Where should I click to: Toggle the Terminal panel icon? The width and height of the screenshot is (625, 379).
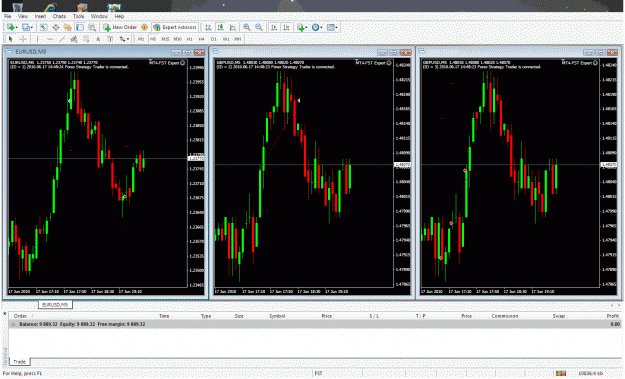80,27
